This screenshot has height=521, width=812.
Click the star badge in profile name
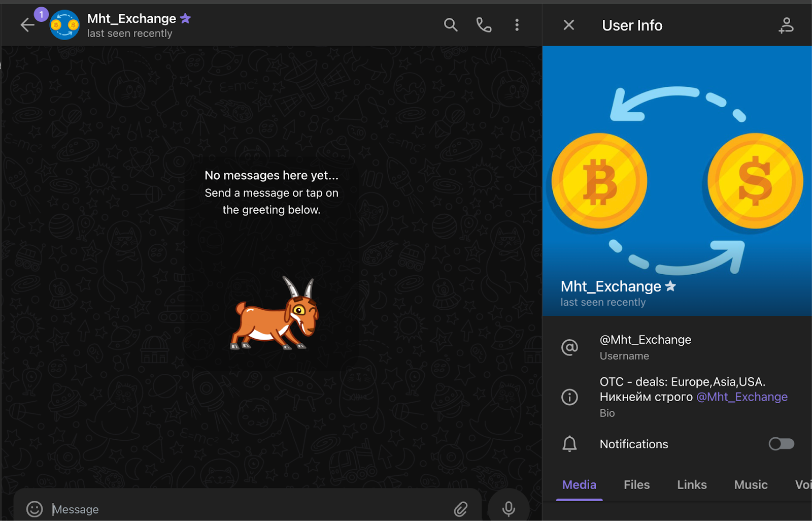(670, 286)
